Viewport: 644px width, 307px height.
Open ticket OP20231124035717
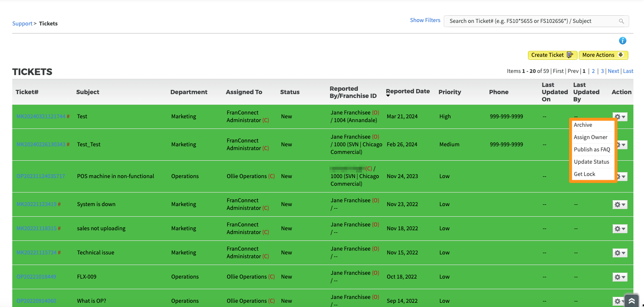pyautogui.click(x=41, y=176)
